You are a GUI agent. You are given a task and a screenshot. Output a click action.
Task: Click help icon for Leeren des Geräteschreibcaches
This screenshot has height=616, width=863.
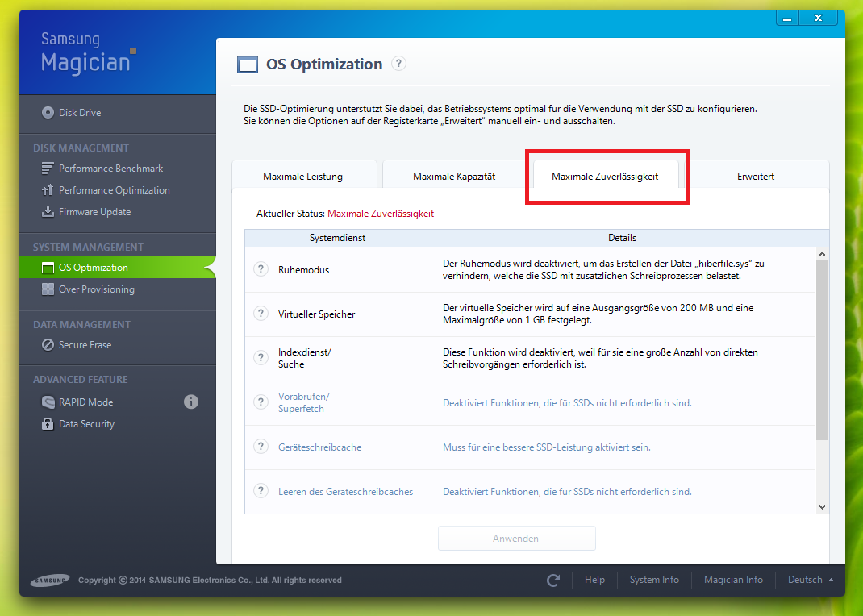point(261,491)
